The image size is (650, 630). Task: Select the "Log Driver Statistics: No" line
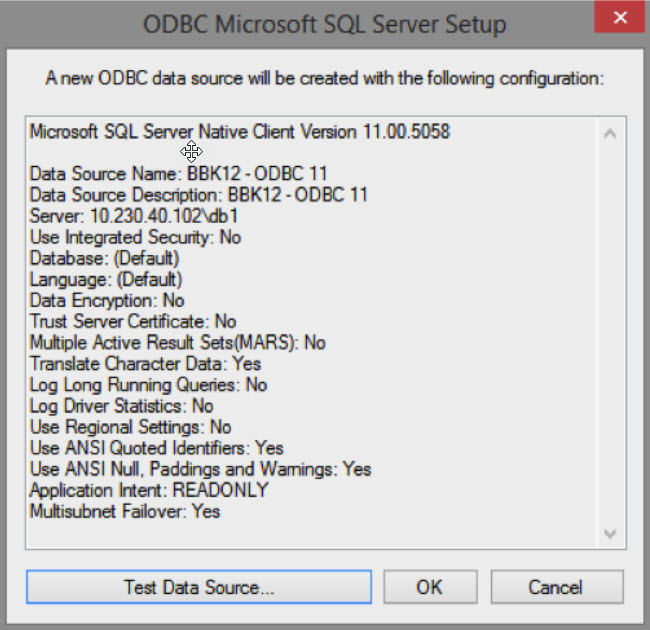tap(121, 406)
